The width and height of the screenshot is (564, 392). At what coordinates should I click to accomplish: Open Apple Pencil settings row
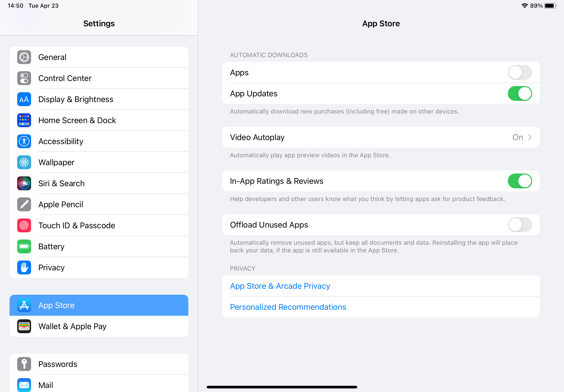(99, 205)
